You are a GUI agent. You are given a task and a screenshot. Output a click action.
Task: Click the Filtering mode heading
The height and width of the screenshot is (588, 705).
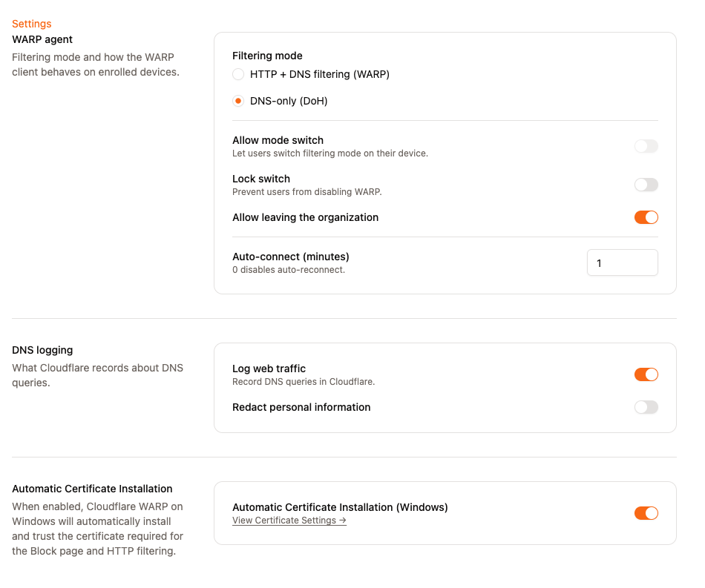(267, 56)
